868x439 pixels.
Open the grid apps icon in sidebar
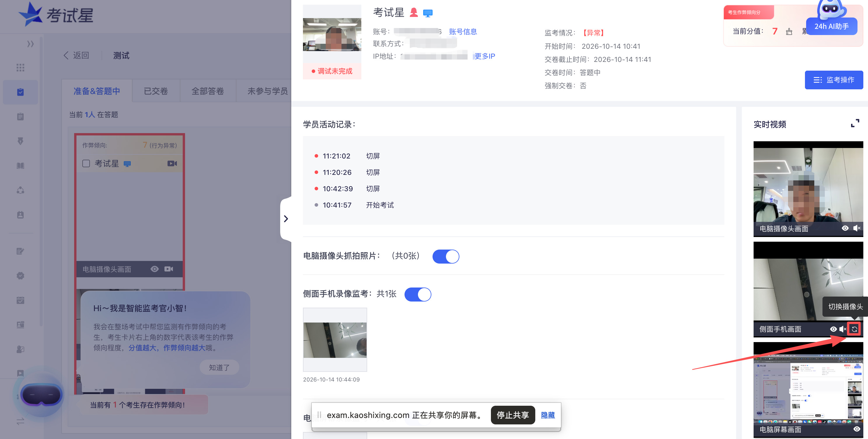coord(20,67)
